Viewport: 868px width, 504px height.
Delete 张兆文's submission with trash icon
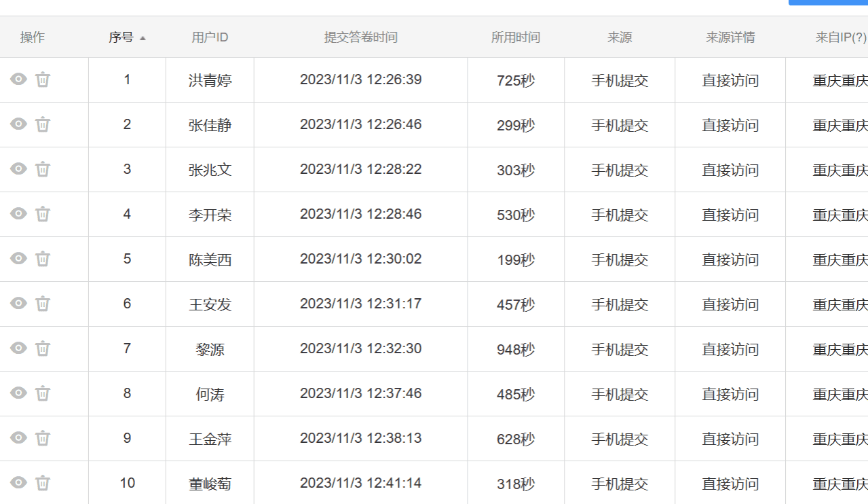coord(43,169)
